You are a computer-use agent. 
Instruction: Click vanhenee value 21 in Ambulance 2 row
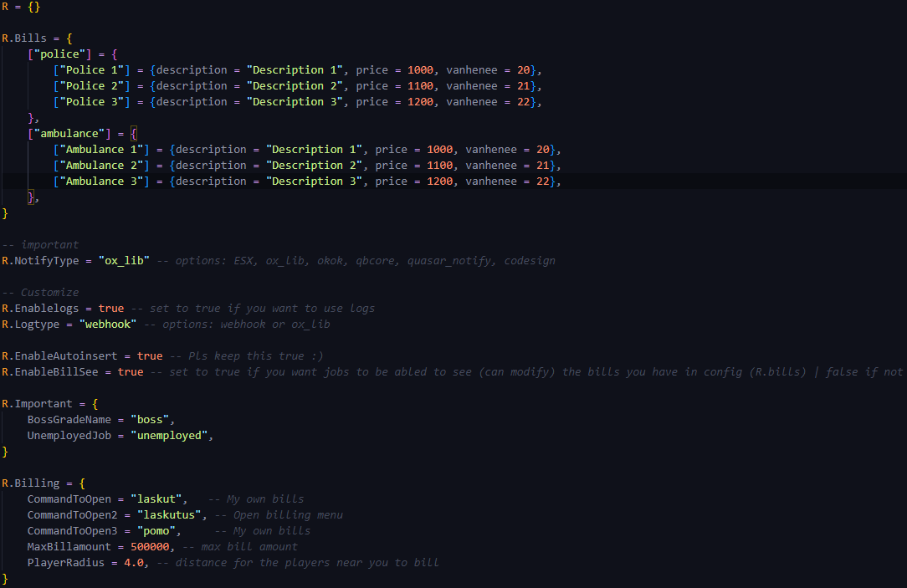(542, 166)
